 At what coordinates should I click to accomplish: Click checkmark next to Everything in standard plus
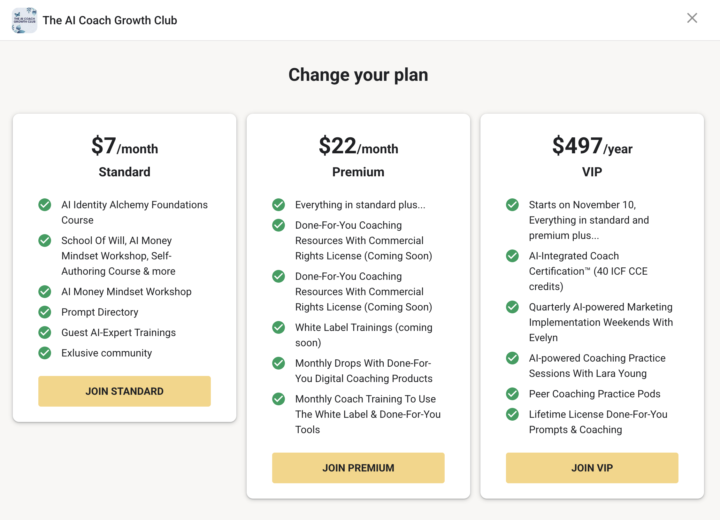pos(279,205)
